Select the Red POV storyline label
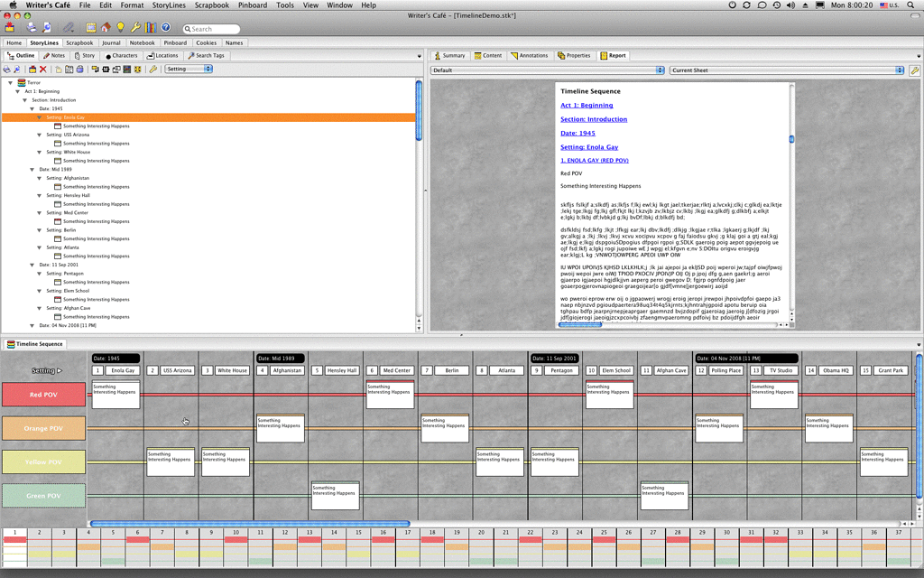 tap(43, 395)
